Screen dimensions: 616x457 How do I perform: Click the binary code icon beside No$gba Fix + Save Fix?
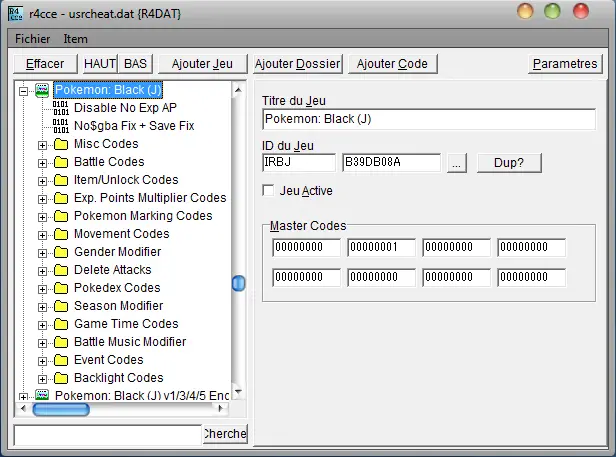(x=60, y=126)
